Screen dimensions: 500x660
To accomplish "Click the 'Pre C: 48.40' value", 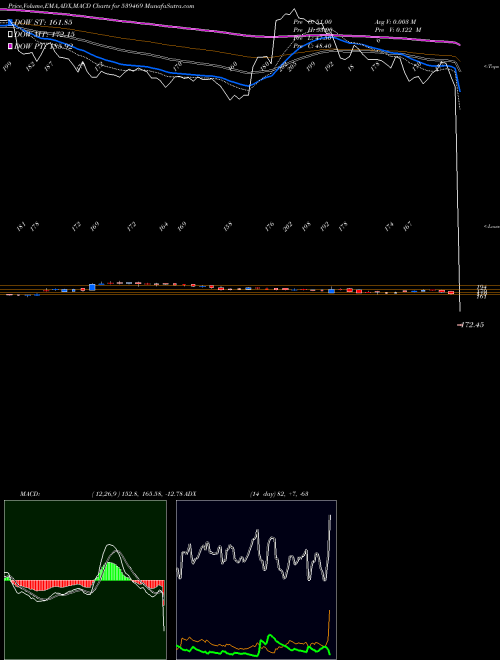I will (x=313, y=46).
